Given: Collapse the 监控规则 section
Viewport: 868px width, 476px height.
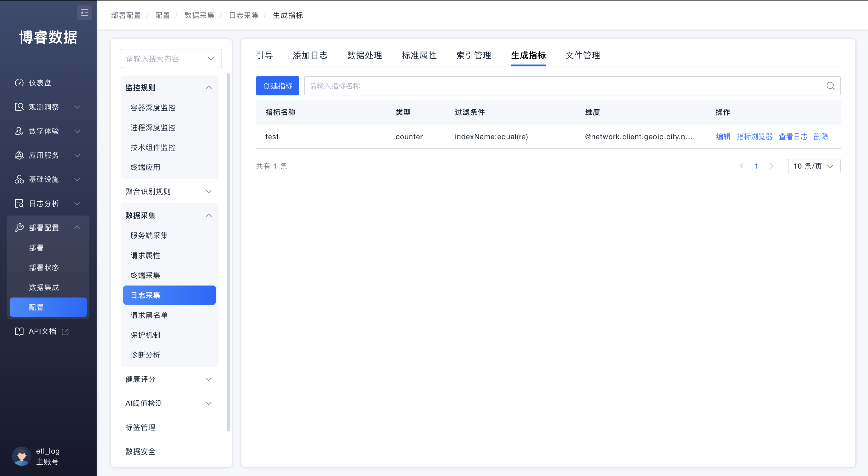Looking at the screenshot, I should point(208,87).
